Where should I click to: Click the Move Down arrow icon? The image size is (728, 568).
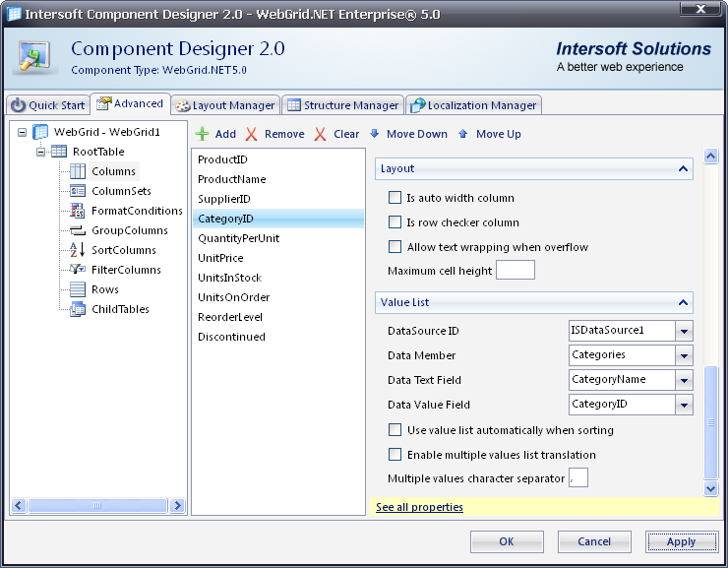tap(375, 134)
